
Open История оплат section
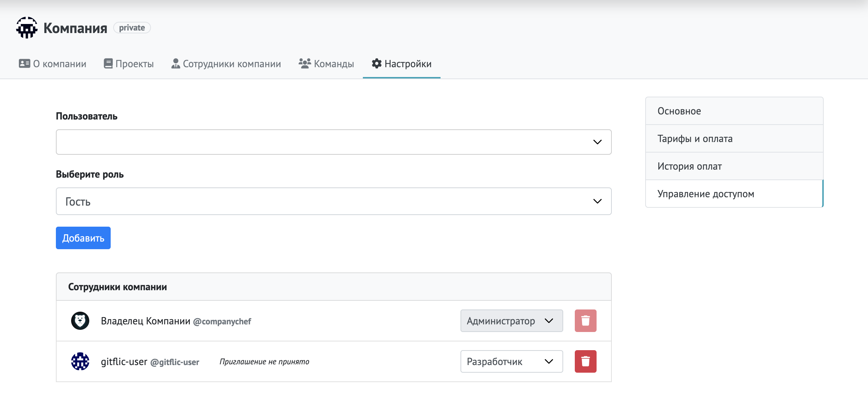click(734, 166)
